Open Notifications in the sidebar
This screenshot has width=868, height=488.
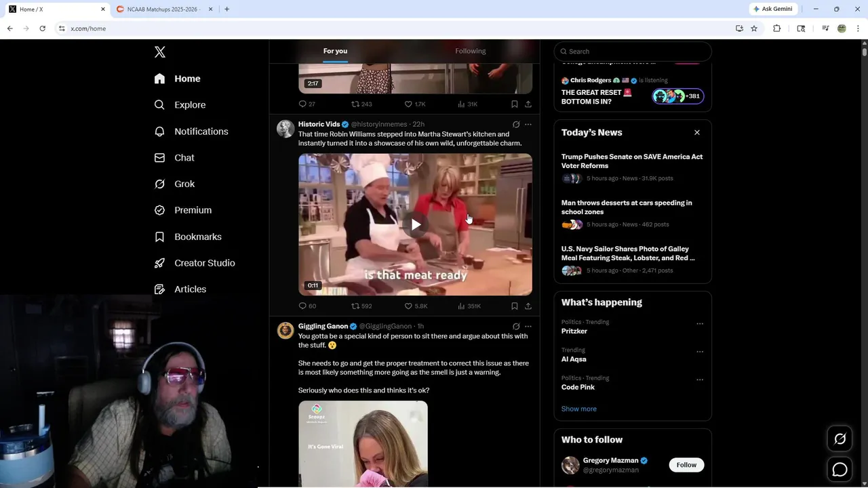(191, 131)
